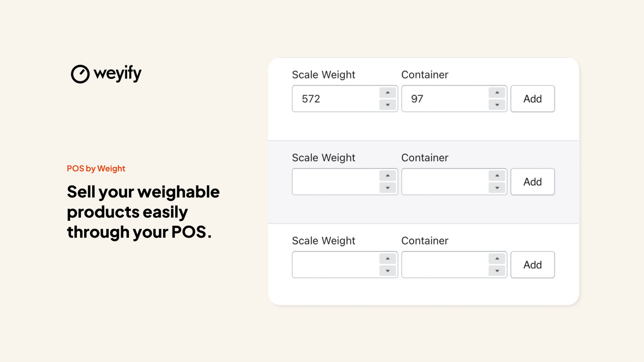Decrement the Container value of 97

497,105
